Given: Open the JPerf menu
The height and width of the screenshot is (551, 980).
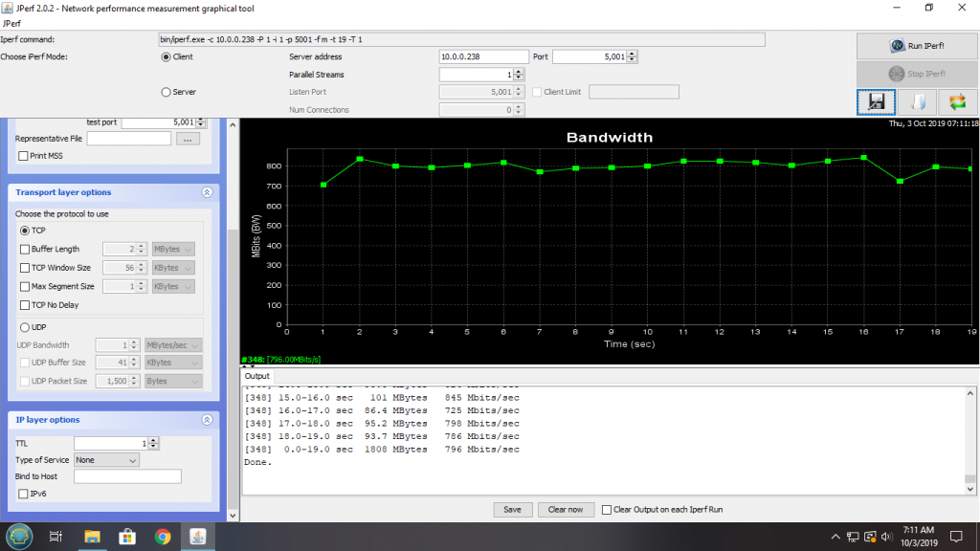Looking at the screenshot, I should (11, 23).
